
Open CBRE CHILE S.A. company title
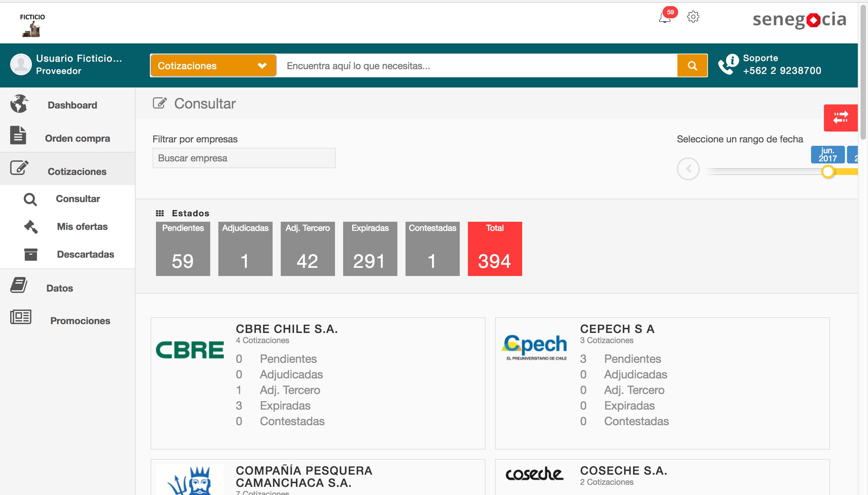pyautogui.click(x=287, y=329)
